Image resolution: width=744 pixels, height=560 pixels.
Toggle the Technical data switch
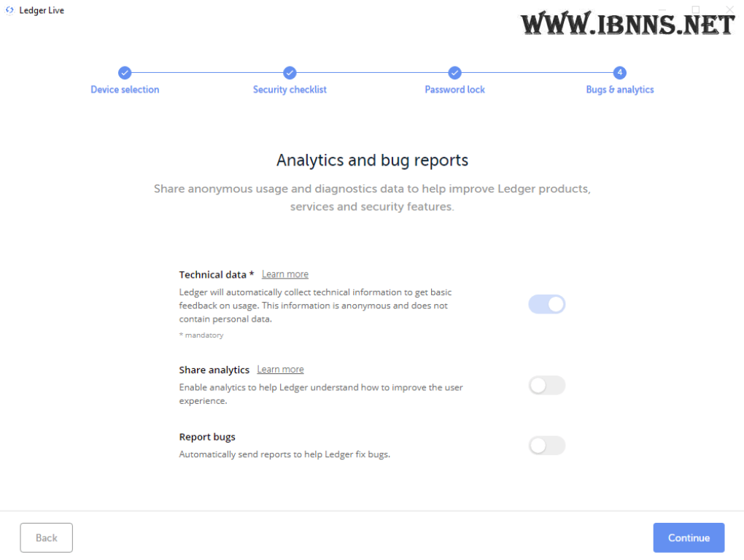546,304
